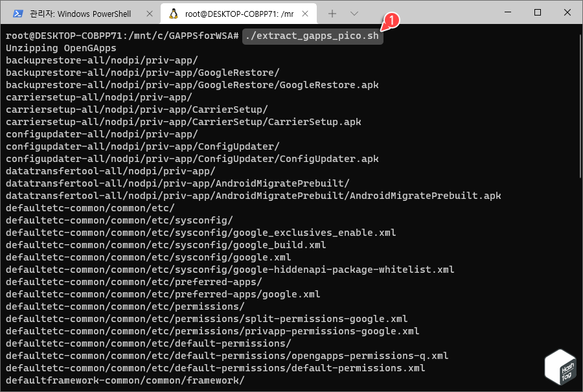Open the new-tab profile dropdown
Screen dimensions: 583x392
tap(354, 14)
